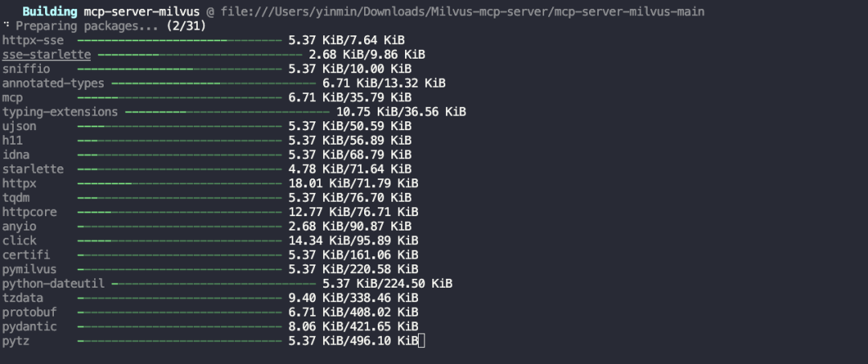Viewport: 868px width, 364px height.
Task: Click the protobuf package name
Action: coord(29,312)
